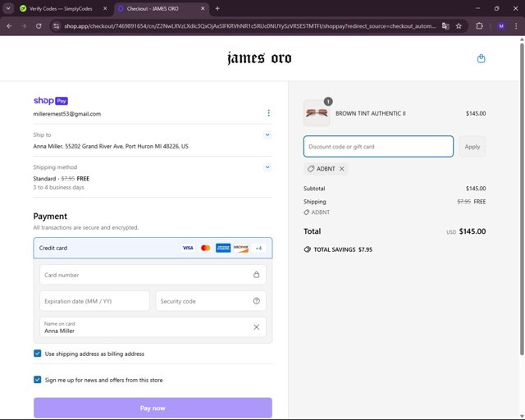Open the three-dot account options menu
Viewport: 525px width, 420px height.
(268, 113)
